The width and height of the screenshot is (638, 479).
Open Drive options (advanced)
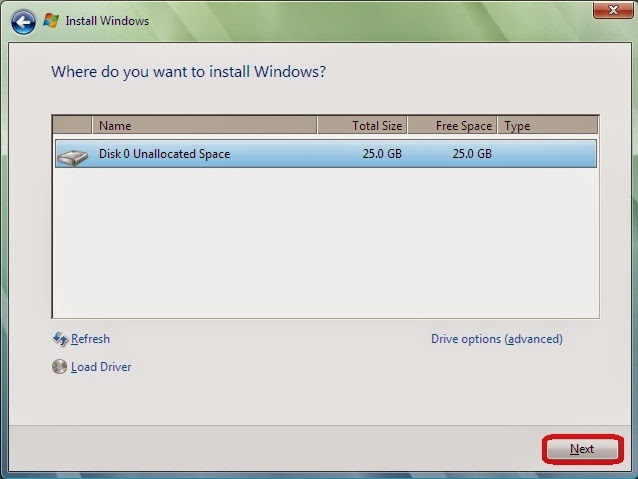coord(497,339)
